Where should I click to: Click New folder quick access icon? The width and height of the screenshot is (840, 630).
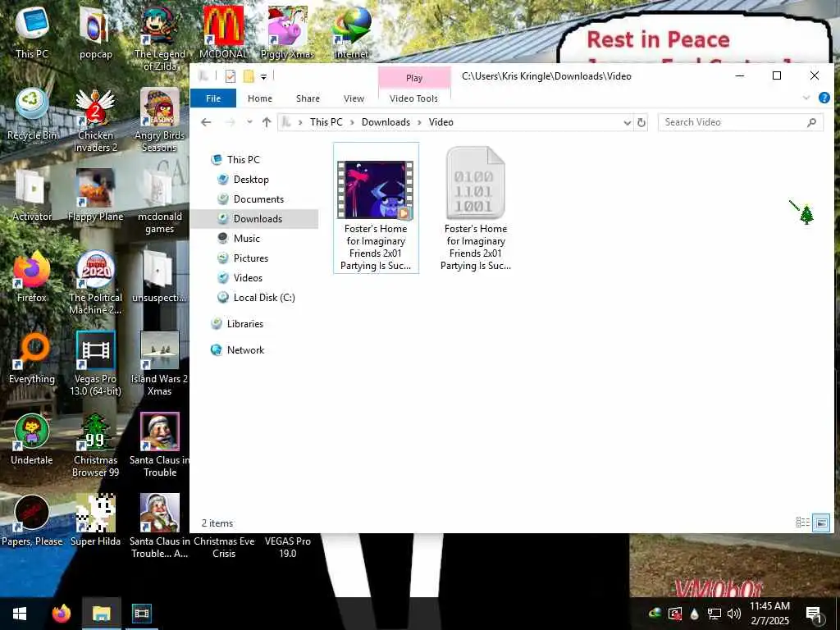coord(248,76)
